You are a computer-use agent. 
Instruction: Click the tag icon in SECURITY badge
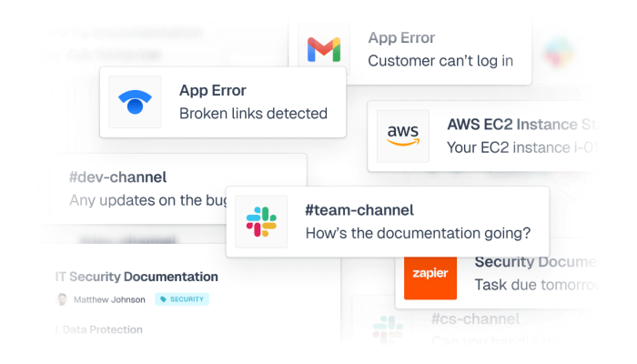pos(163,299)
